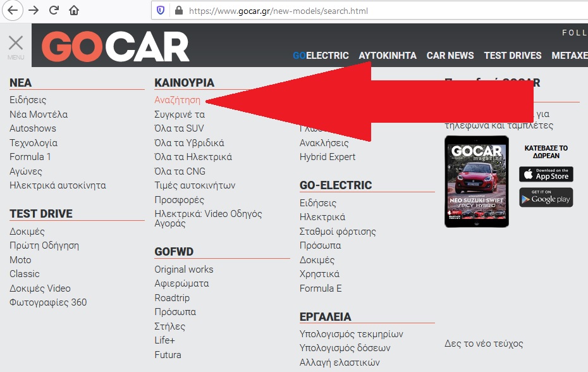Image resolution: width=588 pixels, height=372 pixels.
Task: Select CAR NEWS in the top navigation
Action: (x=450, y=56)
